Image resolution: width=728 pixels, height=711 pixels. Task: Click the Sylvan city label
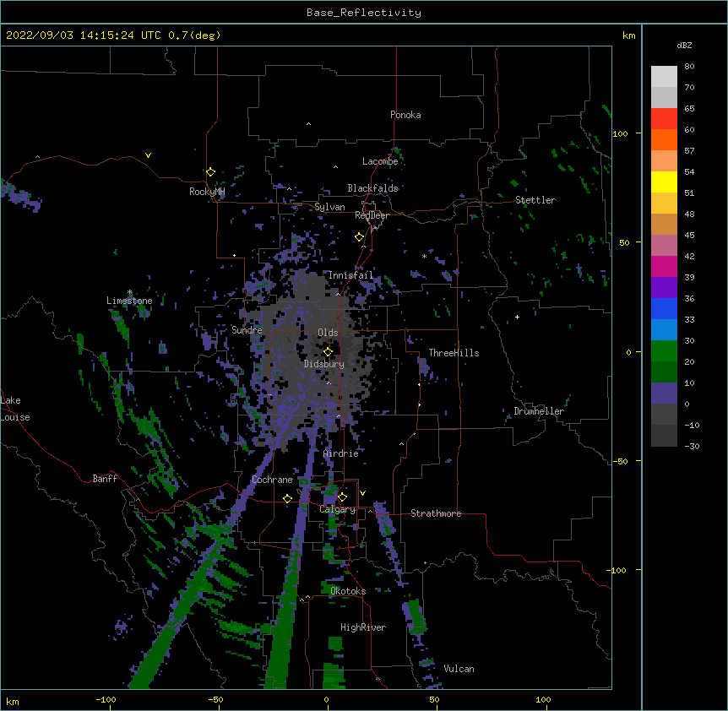[x=329, y=207]
